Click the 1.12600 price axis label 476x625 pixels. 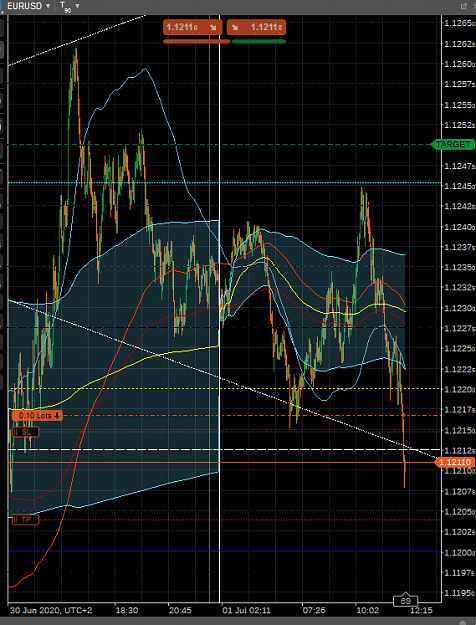click(x=460, y=64)
